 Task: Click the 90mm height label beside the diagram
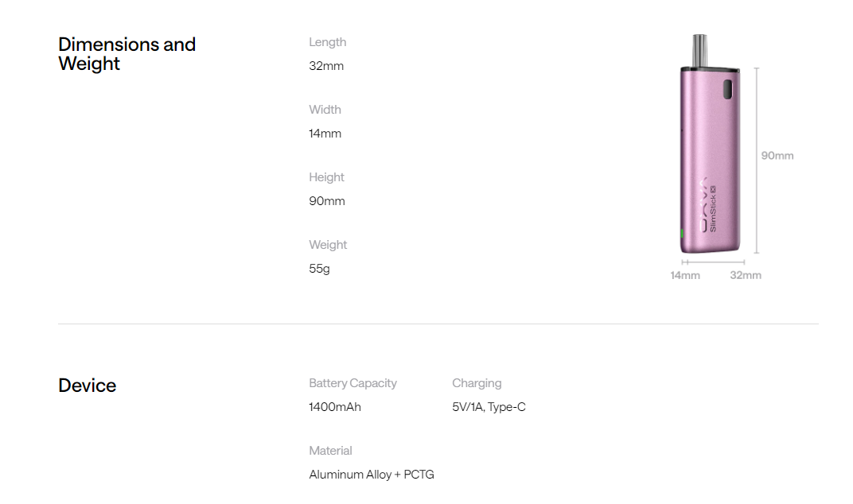[x=777, y=156]
